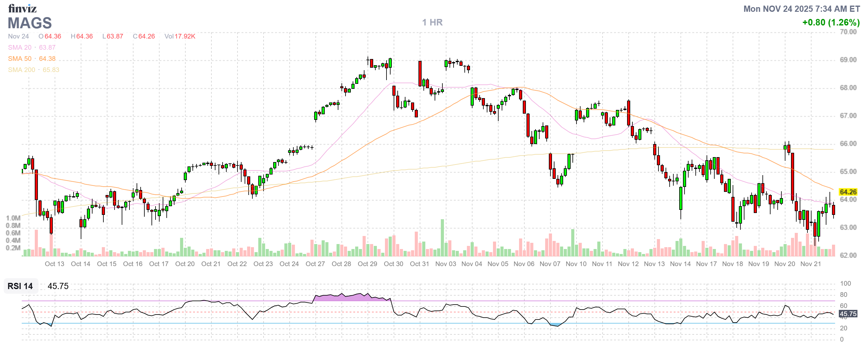
Task: Click the RSI 80 level axis label
Action: (843, 295)
